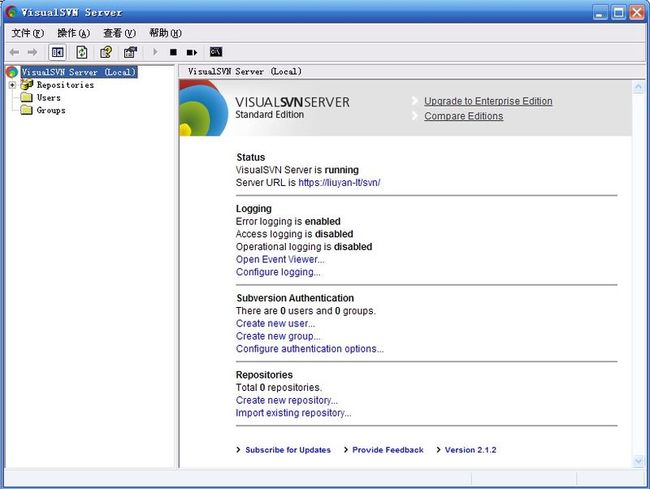Click the Repositories node icon

(x=27, y=85)
